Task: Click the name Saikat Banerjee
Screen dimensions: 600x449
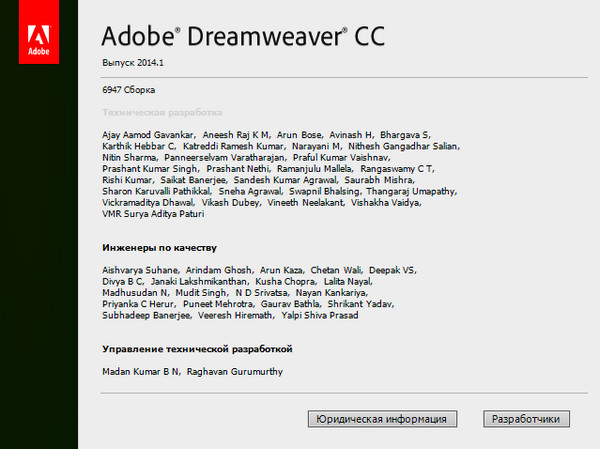Action: tap(193, 180)
